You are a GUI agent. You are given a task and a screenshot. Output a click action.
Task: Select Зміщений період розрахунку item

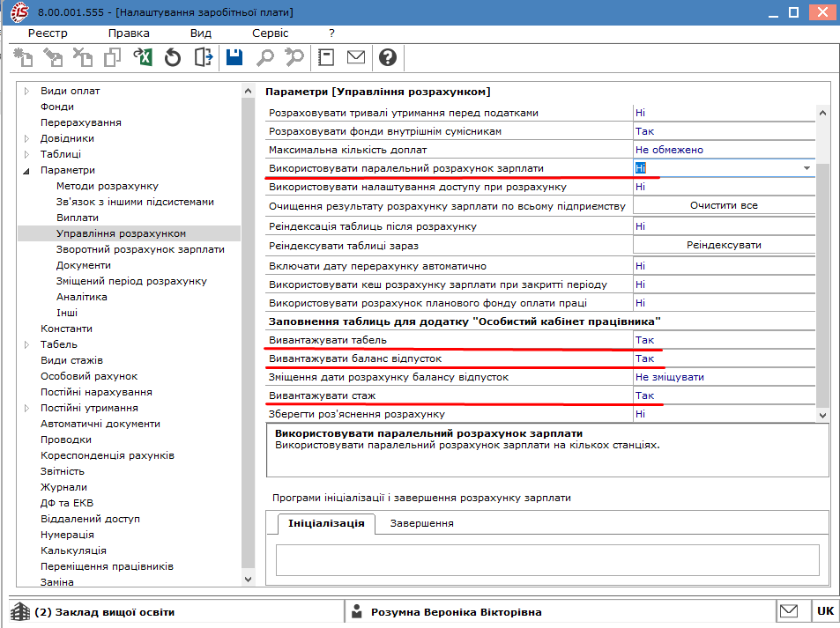[131, 281]
